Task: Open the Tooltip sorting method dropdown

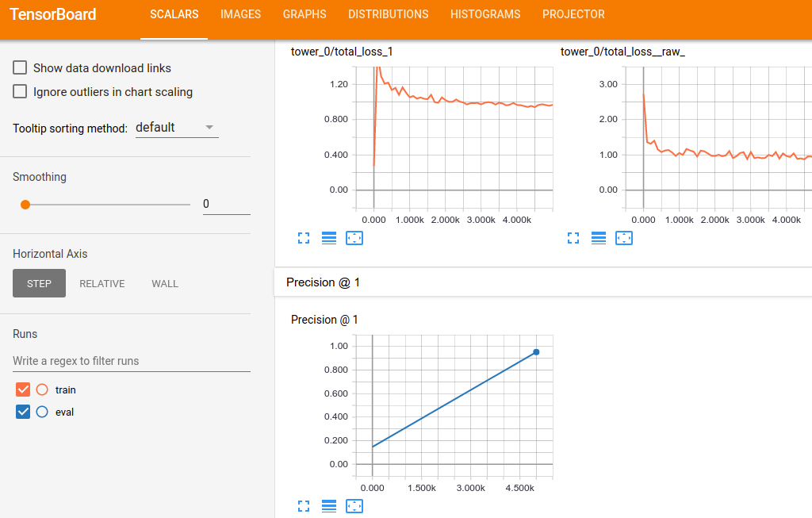Action: 177,128
